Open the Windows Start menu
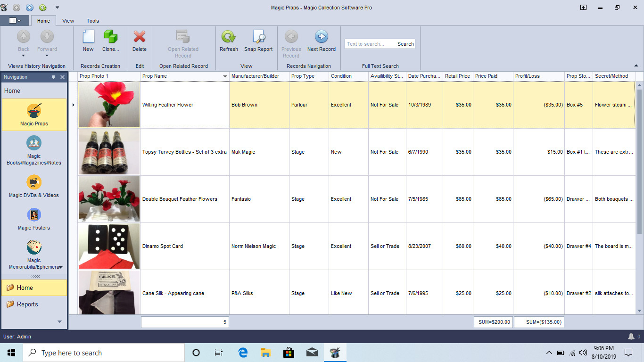The width and height of the screenshot is (644, 362). tap(11, 353)
